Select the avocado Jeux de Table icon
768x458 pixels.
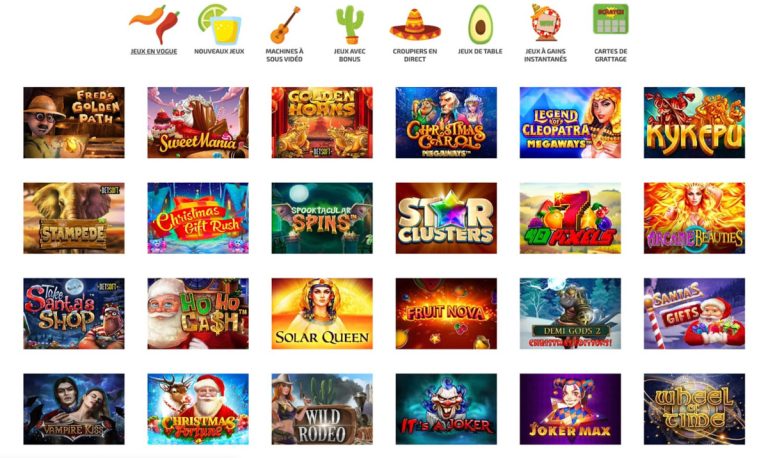[480, 24]
